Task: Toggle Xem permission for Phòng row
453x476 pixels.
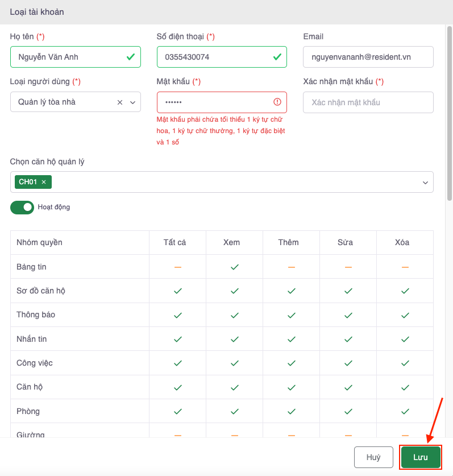Action: [x=234, y=411]
